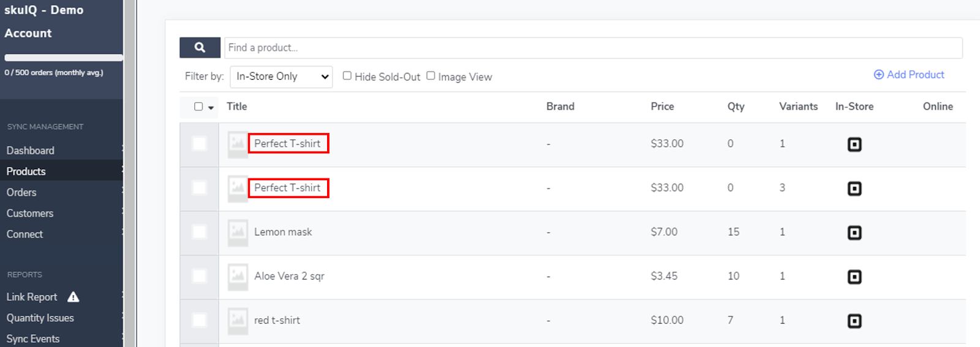980x347 pixels.
Task: Enable the Hide Sold-Out checkbox
Action: tap(347, 76)
